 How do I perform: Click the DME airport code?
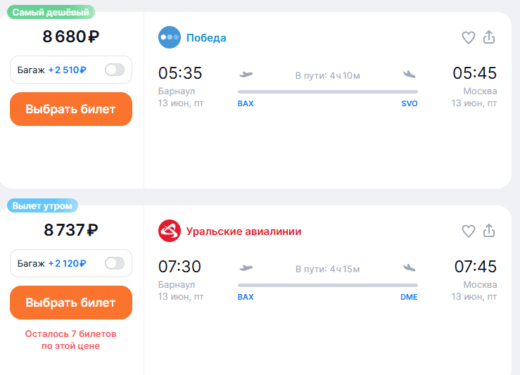409,297
